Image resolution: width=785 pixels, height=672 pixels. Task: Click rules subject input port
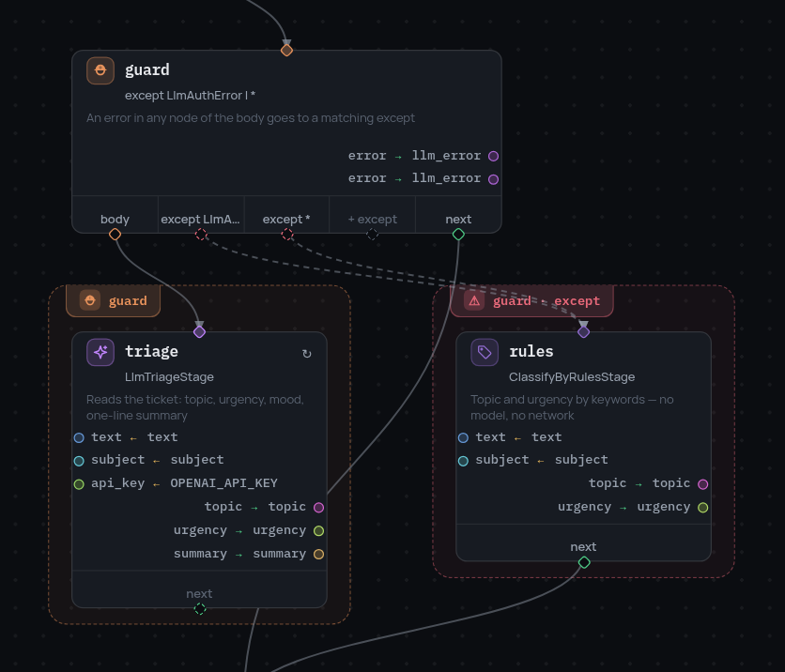463,461
